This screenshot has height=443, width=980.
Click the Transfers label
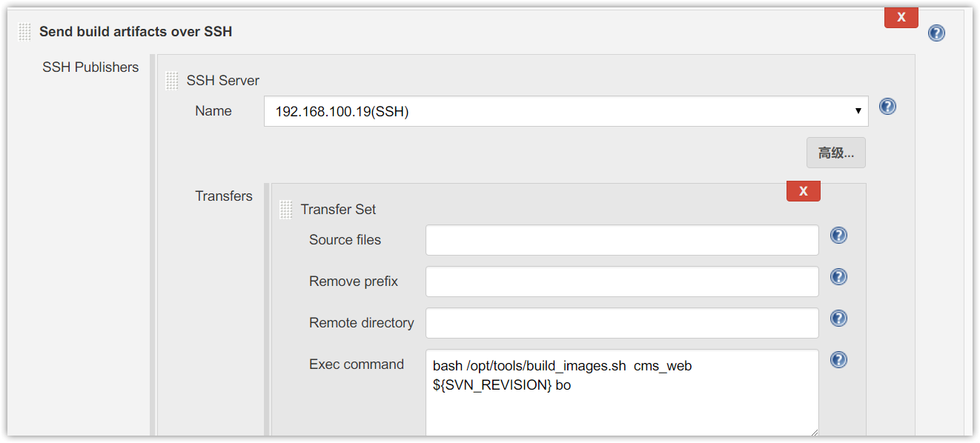point(224,196)
